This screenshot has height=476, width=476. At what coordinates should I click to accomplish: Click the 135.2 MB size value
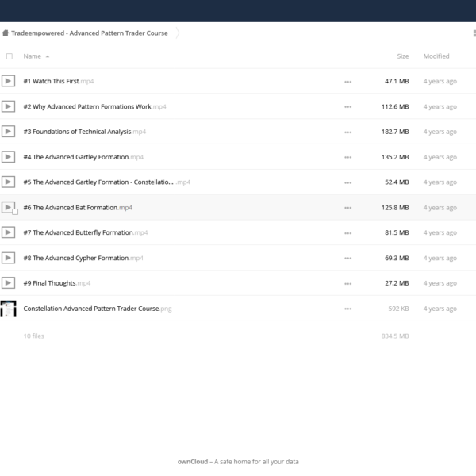tap(395, 157)
